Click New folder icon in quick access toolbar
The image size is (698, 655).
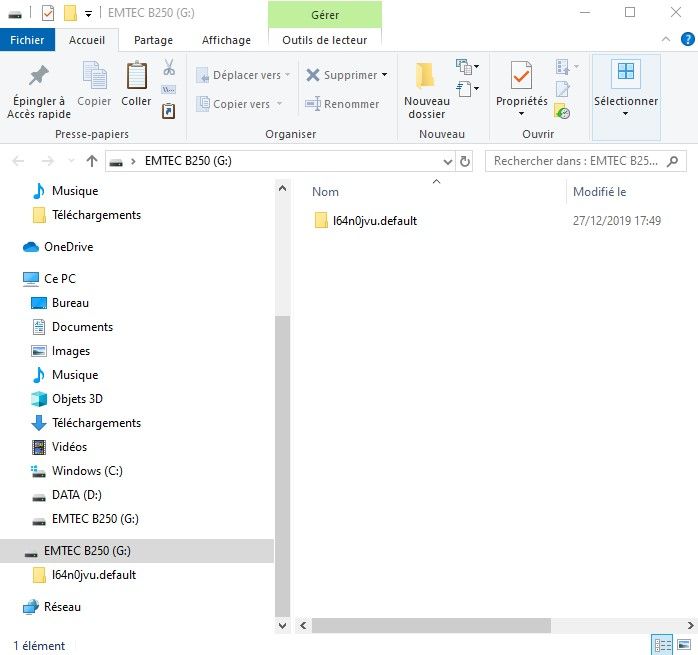70,13
